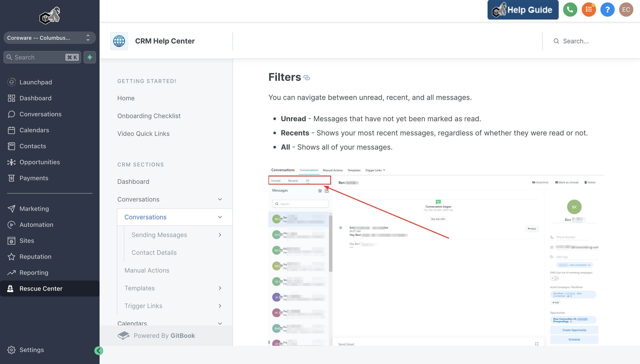This screenshot has height=364, width=640.
Task: Open Rescue Center in the sidebar
Action: click(x=50, y=289)
